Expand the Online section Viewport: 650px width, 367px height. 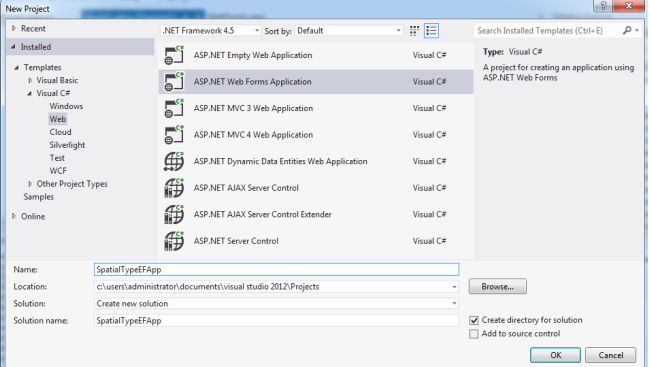pyautogui.click(x=14, y=216)
